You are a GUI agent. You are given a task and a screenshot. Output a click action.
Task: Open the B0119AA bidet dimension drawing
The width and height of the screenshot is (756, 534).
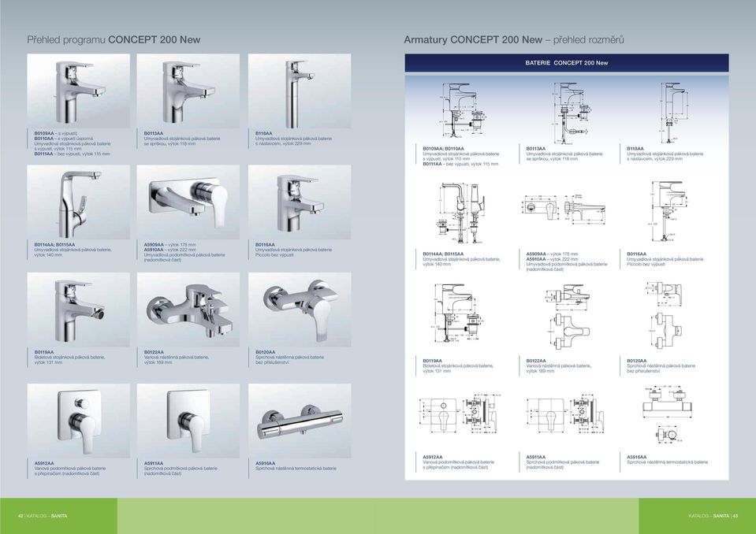458,313
